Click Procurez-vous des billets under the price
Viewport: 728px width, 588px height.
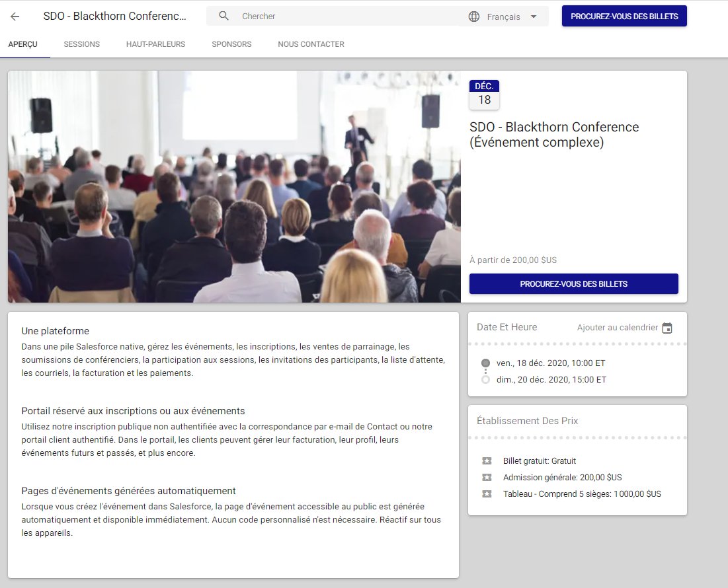[574, 284]
